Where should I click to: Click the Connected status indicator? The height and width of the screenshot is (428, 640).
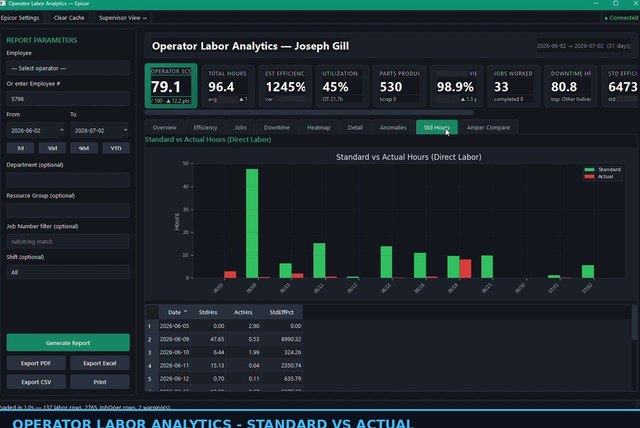click(x=621, y=18)
